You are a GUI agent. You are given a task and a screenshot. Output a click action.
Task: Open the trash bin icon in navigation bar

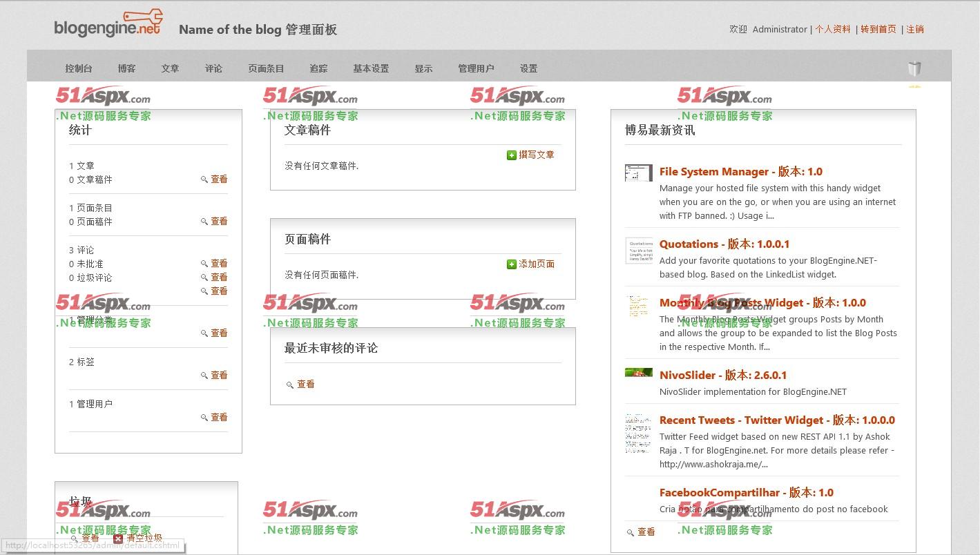click(x=914, y=68)
